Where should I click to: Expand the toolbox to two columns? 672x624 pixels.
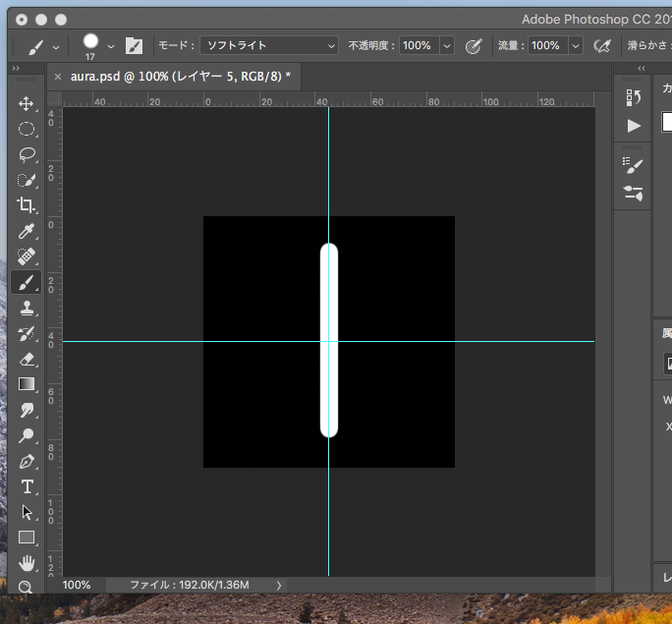pyautogui.click(x=16, y=68)
